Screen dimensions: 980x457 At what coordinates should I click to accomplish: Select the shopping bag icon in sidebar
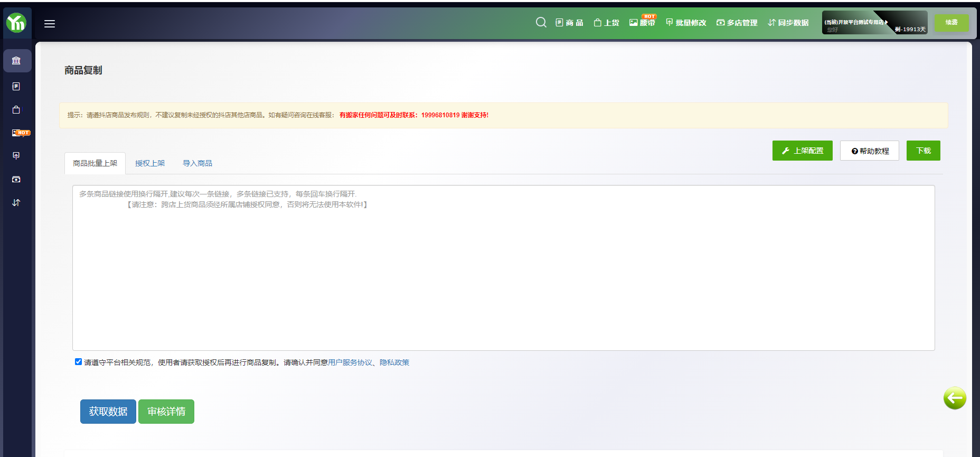tap(16, 110)
